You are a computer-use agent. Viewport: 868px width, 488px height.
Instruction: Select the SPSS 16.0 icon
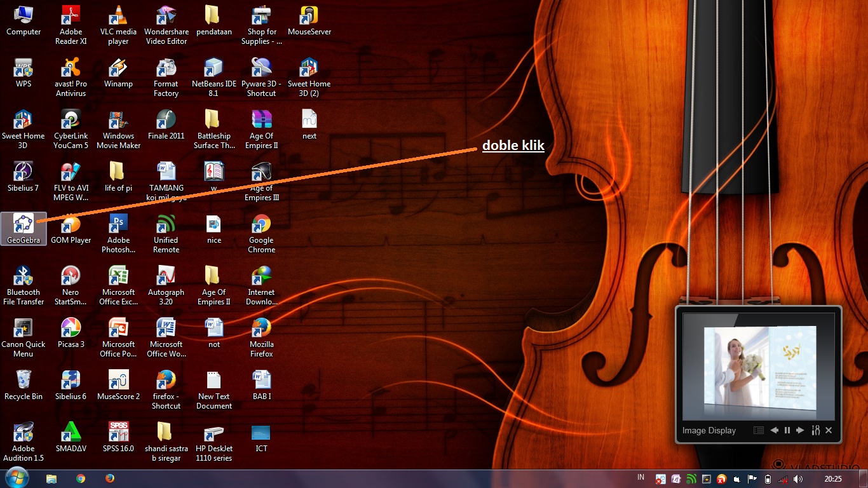coord(118,437)
